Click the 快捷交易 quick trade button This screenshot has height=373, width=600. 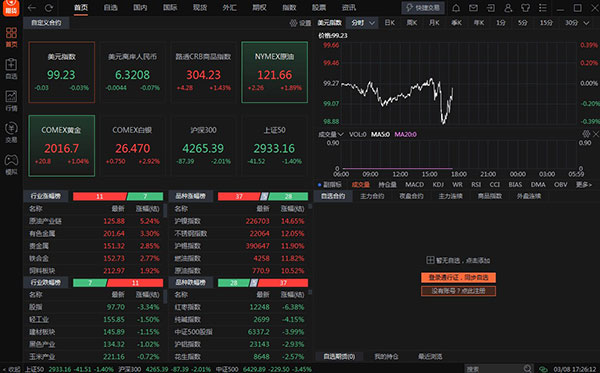[x=423, y=8]
